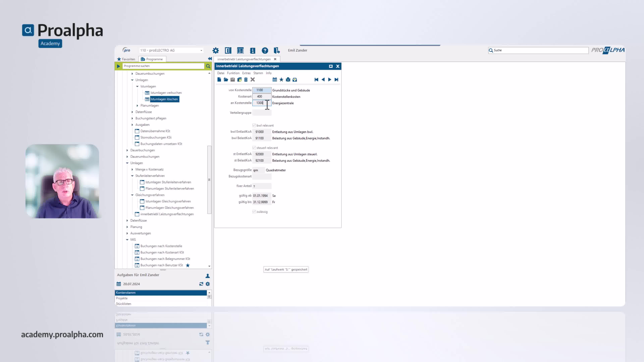Collapse the Gleichungsverfahren tree node
The height and width of the screenshot is (362, 644).
tap(132, 195)
